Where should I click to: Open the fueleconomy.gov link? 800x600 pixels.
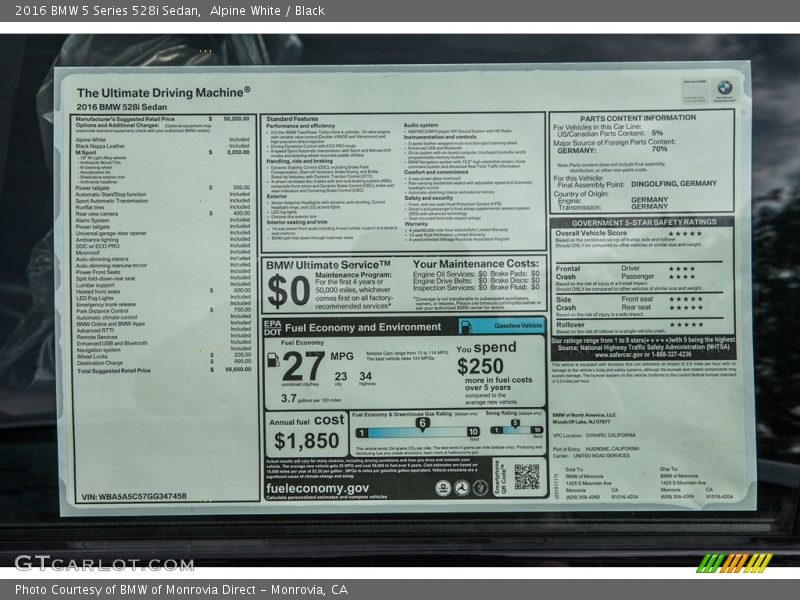(317, 488)
